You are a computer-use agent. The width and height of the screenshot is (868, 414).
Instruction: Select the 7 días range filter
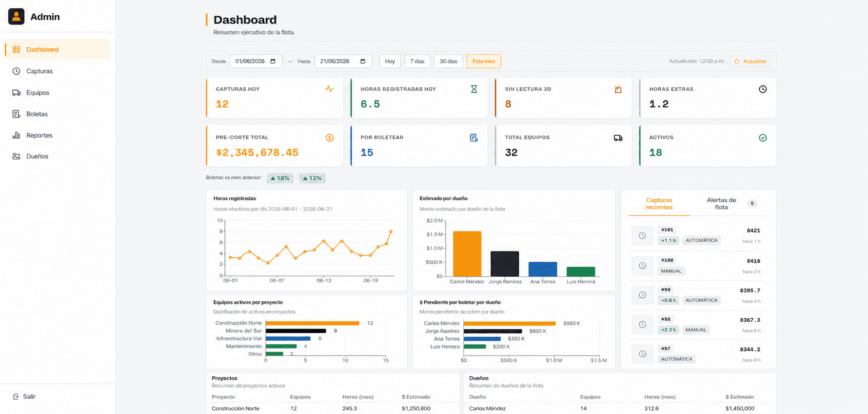(418, 61)
